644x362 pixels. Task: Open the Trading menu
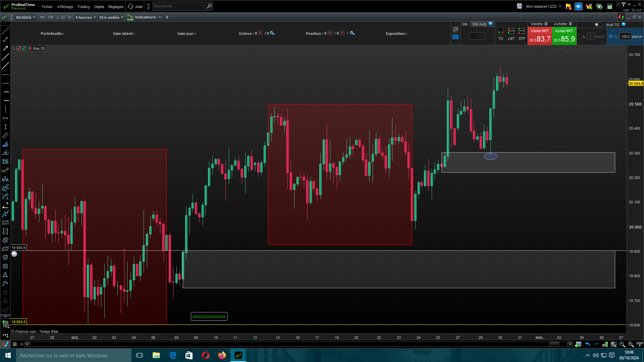pos(83,7)
